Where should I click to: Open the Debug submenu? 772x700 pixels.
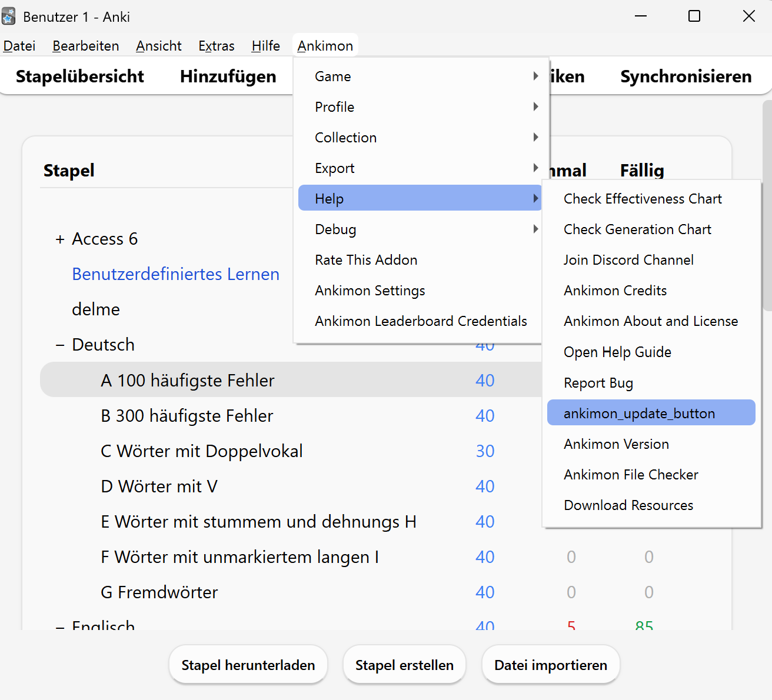tap(420, 229)
